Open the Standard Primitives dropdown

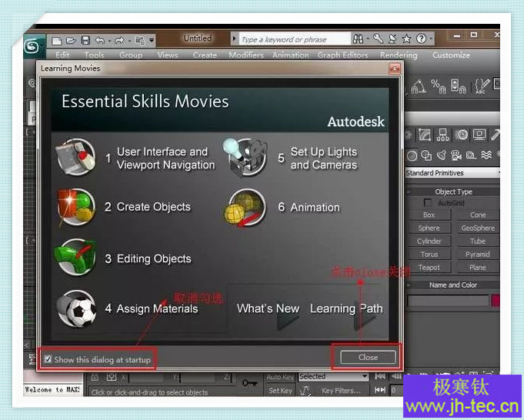(x=452, y=173)
